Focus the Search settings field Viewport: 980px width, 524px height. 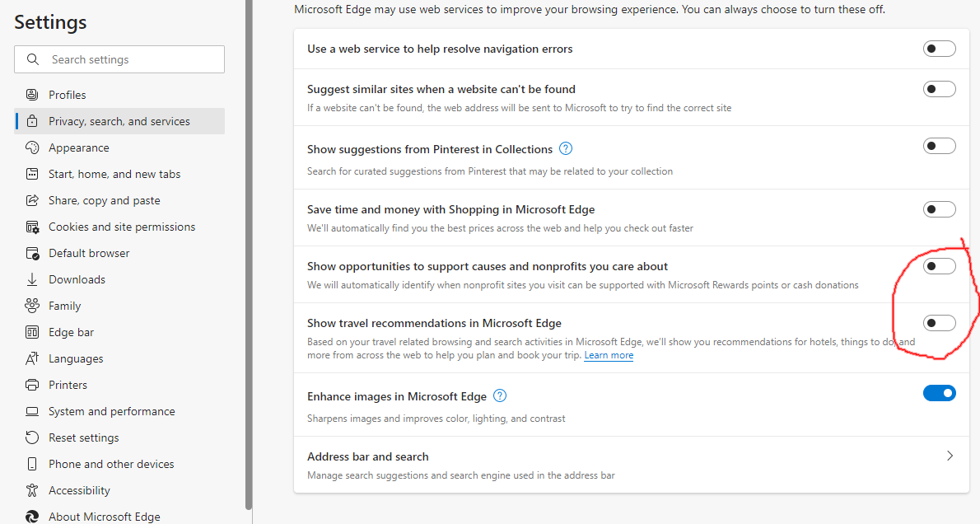pos(132,59)
